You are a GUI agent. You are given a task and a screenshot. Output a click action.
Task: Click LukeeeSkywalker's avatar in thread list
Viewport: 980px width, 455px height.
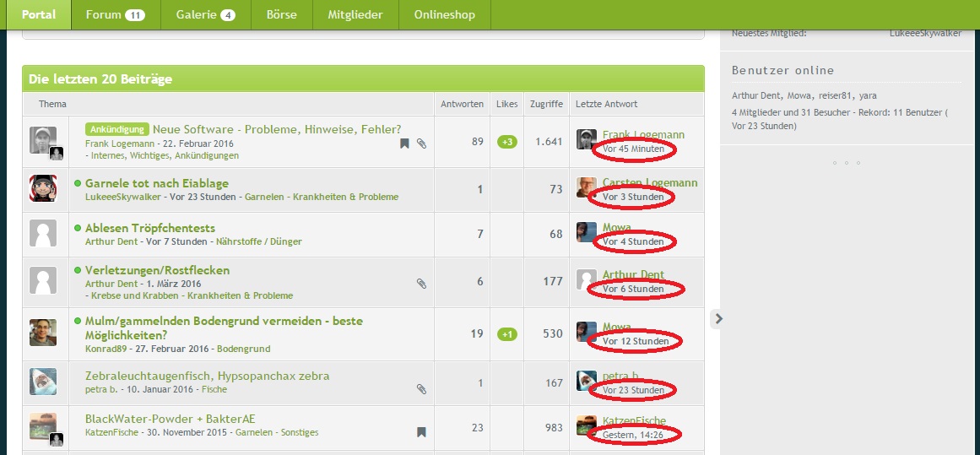click(43, 188)
